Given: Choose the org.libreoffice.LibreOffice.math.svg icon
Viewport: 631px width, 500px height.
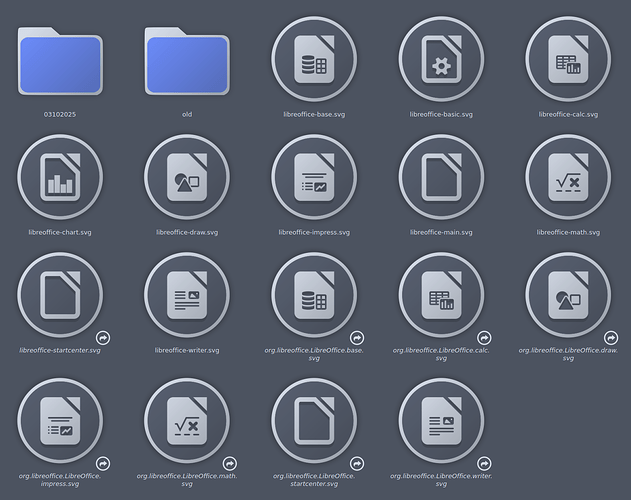Looking at the screenshot, I should click(x=187, y=420).
